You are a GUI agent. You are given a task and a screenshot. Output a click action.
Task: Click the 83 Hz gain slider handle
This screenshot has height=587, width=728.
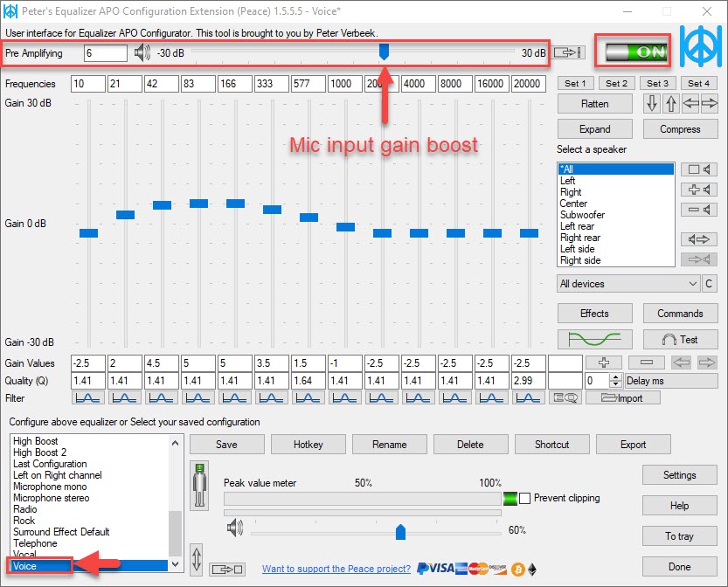click(198, 204)
